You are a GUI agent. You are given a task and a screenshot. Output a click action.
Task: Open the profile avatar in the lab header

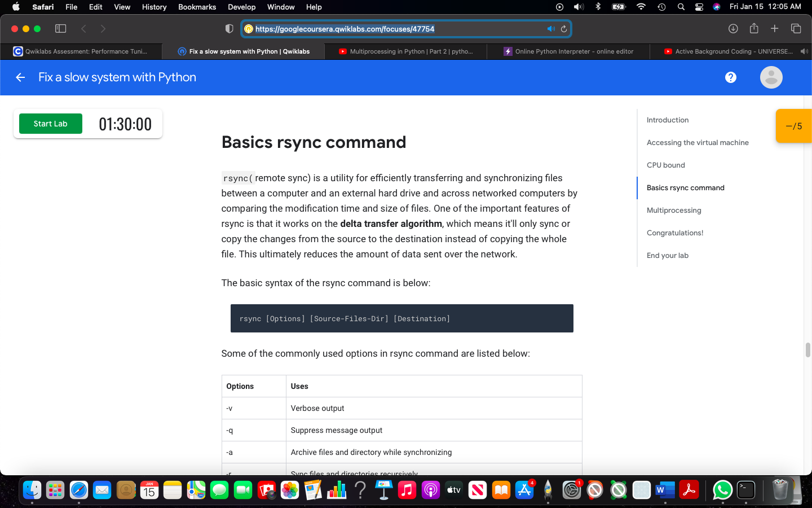point(771,77)
